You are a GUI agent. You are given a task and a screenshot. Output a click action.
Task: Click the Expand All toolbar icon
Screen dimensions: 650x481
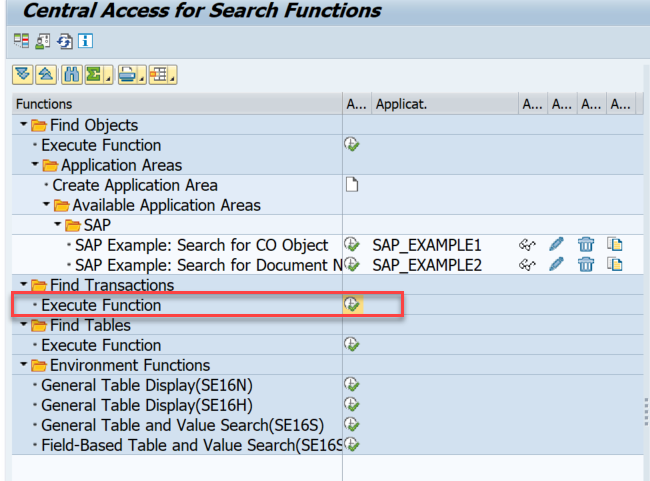22,75
